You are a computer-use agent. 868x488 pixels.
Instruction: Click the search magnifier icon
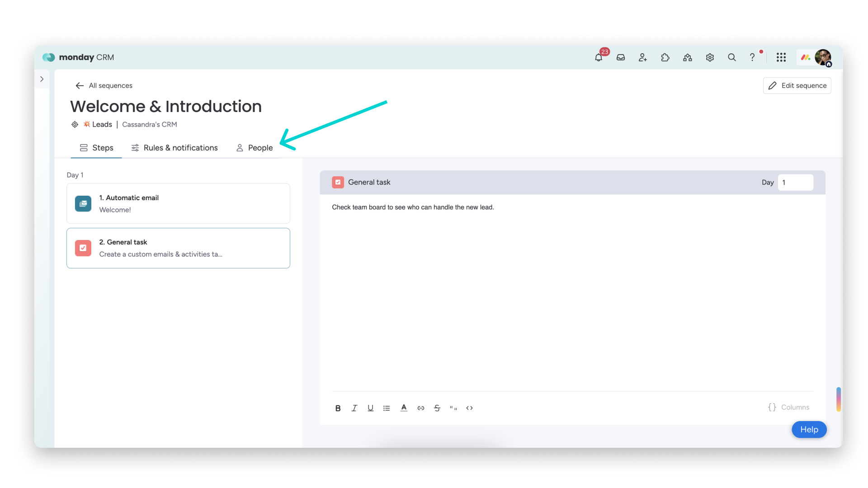point(732,57)
